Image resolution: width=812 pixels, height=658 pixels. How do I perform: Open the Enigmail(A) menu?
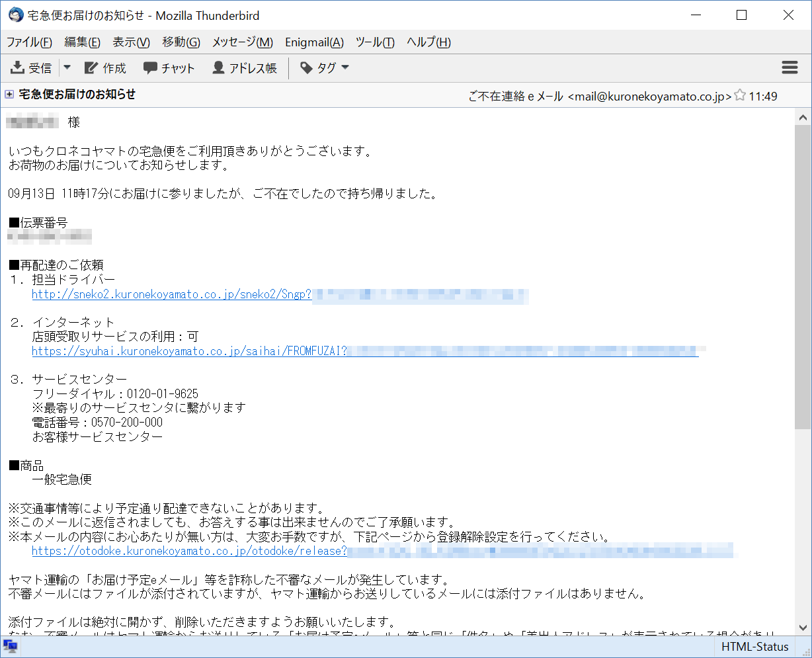314,42
